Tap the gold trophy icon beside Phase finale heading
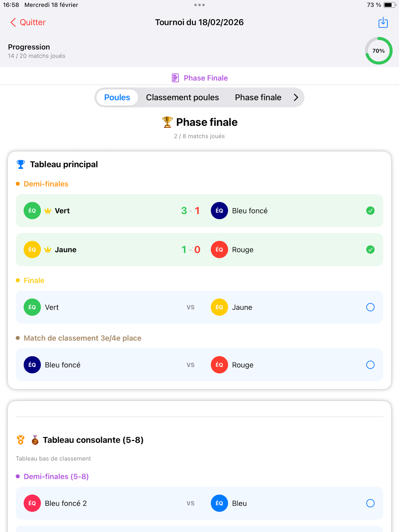This screenshot has width=399, height=532. coord(167,122)
